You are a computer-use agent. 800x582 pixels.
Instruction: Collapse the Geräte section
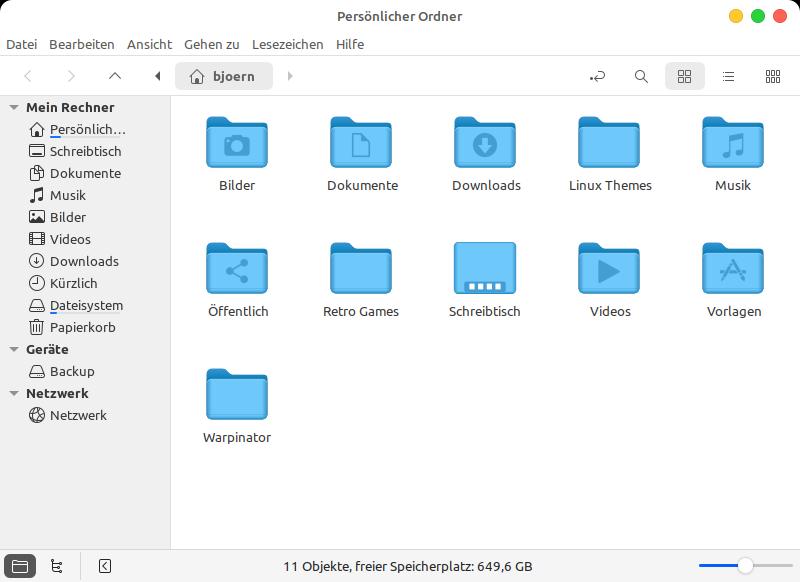[14, 349]
